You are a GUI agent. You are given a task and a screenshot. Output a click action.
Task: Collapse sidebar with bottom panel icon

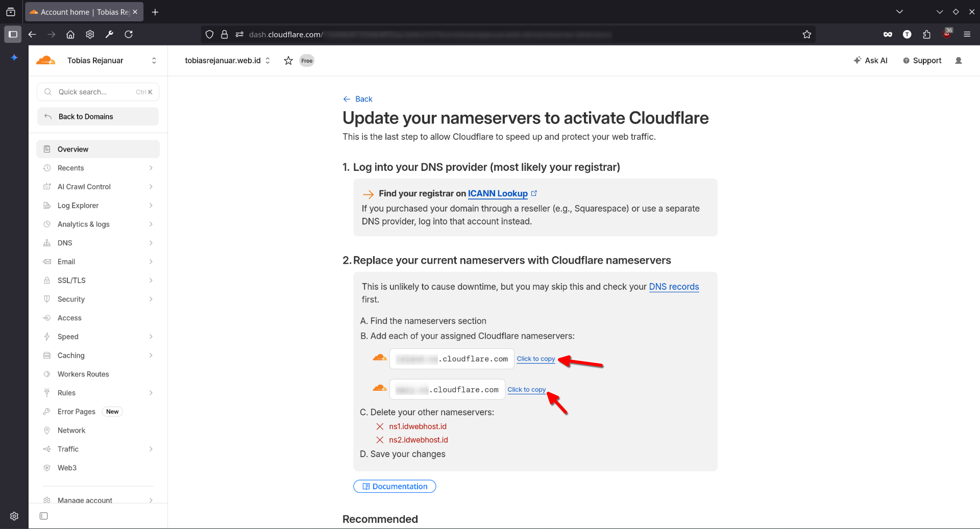pyautogui.click(x=44, y=516)
